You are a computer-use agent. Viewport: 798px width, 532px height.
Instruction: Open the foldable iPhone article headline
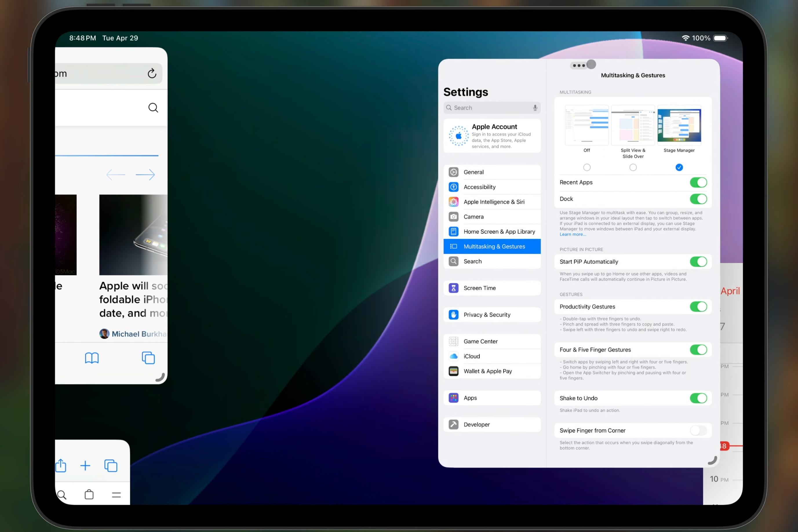pyautogui.click(x=133, y=299)
